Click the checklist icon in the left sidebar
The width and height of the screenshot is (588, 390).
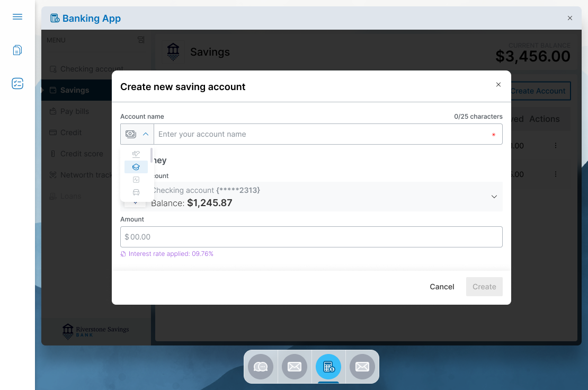point(17,83)
